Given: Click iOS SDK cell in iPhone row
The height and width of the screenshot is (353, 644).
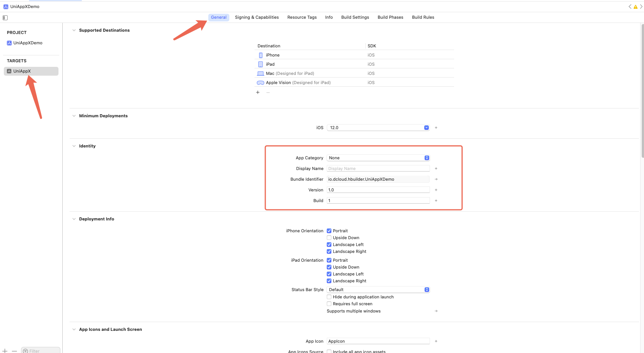Looking at the screenshot, I should (x=371, y=55).
